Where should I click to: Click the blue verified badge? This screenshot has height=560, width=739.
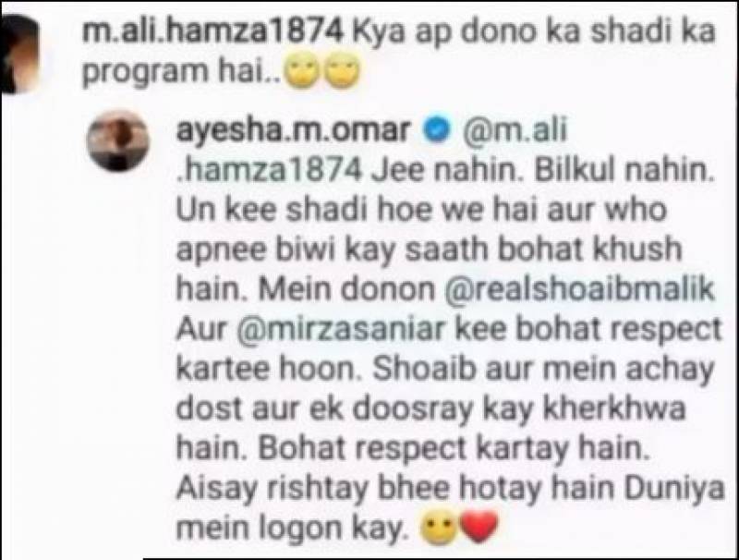coord(437,130)
